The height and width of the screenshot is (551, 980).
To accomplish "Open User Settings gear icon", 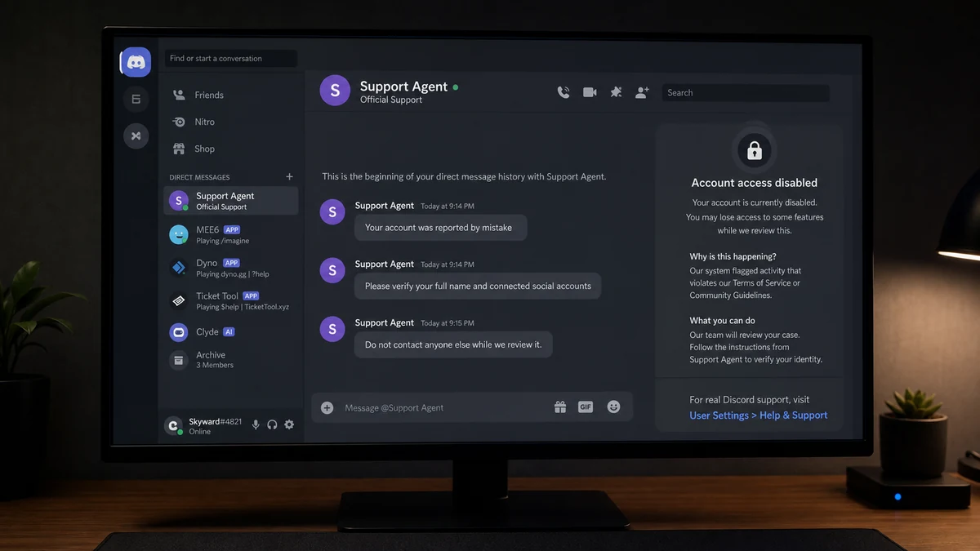I will (x=289, y=424).
